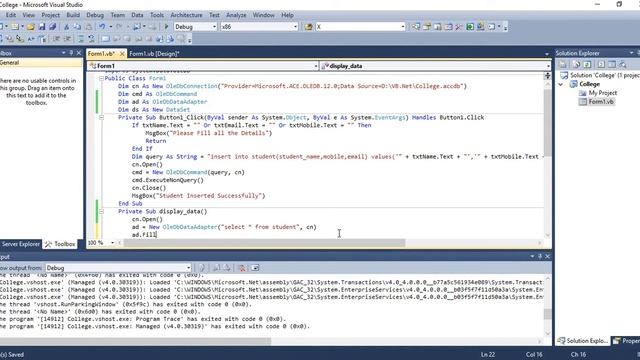The image size is (640, 360).
Task: Start debugging with the green play icon
Action: point(166,27)
